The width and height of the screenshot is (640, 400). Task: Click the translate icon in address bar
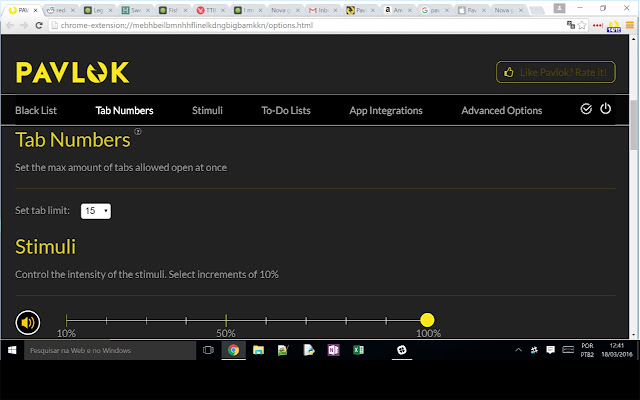tap(571, 25)
